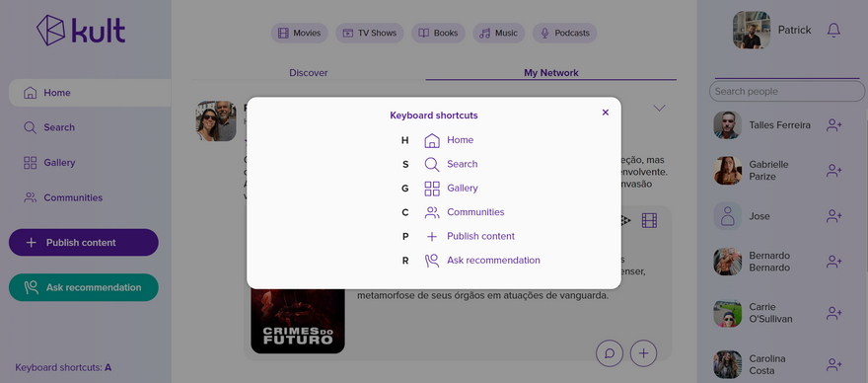Add Carolina Costa as a connection
868x383 pixels.
click(833, 364)
